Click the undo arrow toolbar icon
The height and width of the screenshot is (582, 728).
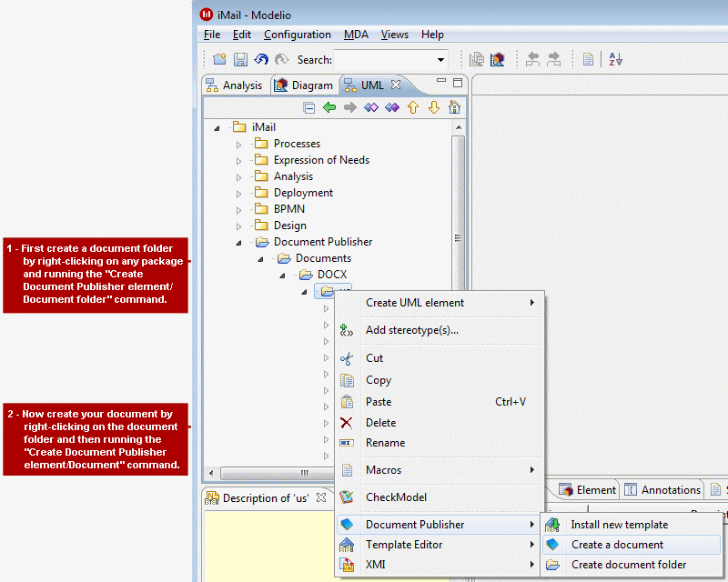[x=261, y=59]
